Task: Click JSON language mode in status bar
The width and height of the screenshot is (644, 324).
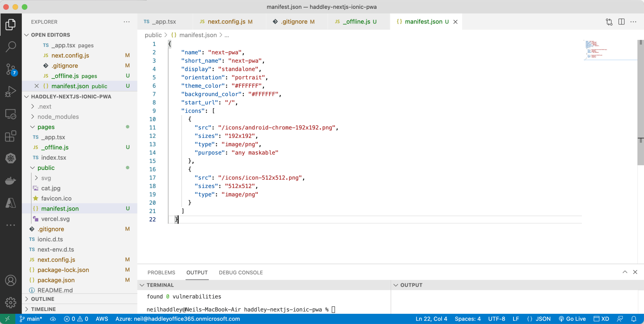Action: point(539,319)
